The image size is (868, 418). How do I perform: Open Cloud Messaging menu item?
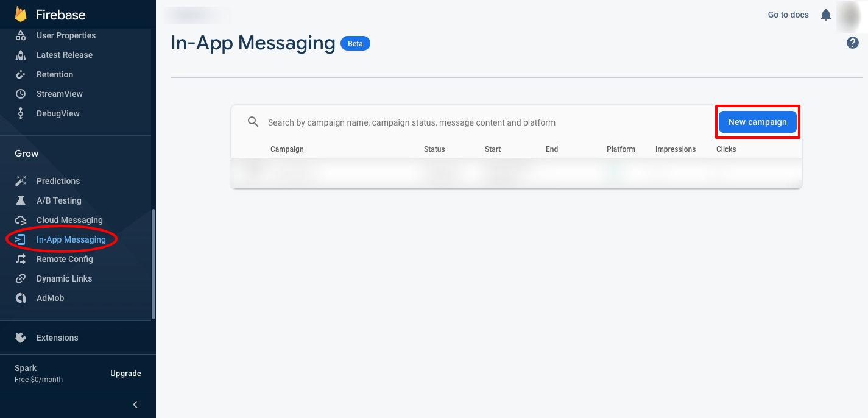[x=69, y=220]
